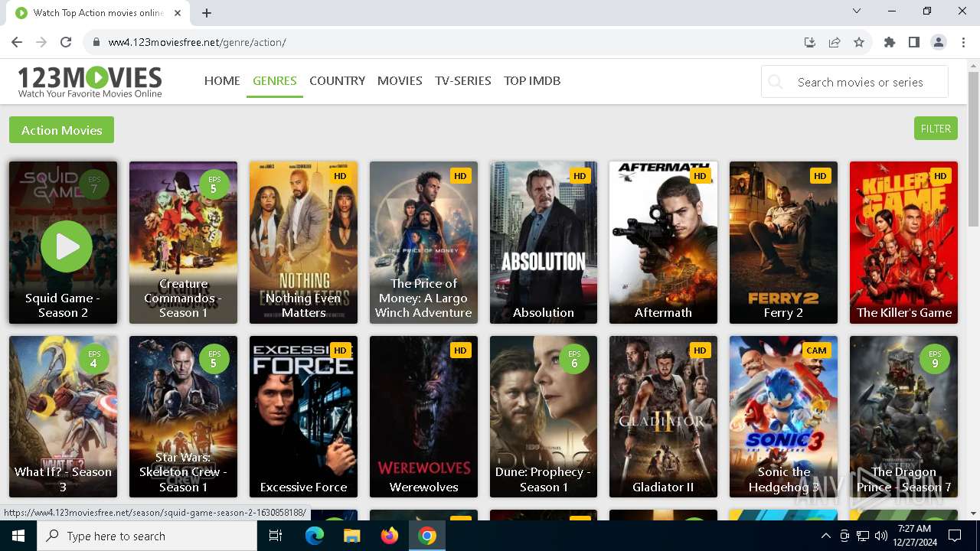Image resolution: width=980 pixels, height=551 pixels.
Task: Open the TV-SERIES menu
Action: pos(463,80)
